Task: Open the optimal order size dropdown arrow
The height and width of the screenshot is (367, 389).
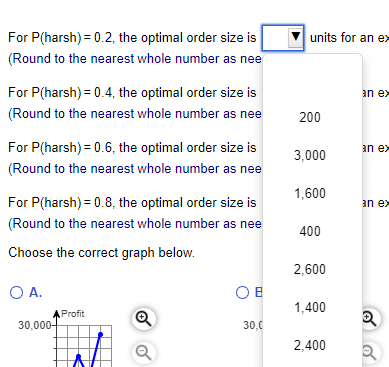Action: 295,37
